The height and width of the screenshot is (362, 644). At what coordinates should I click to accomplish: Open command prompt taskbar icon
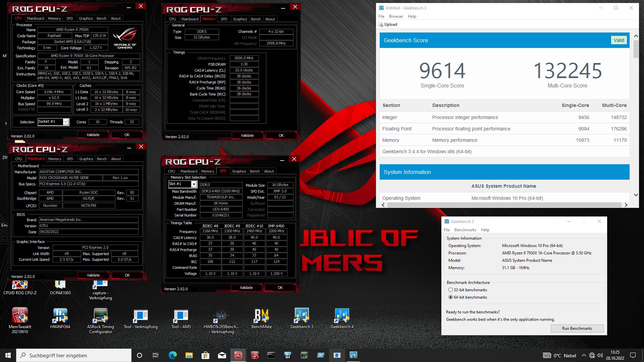click(271, 355)
